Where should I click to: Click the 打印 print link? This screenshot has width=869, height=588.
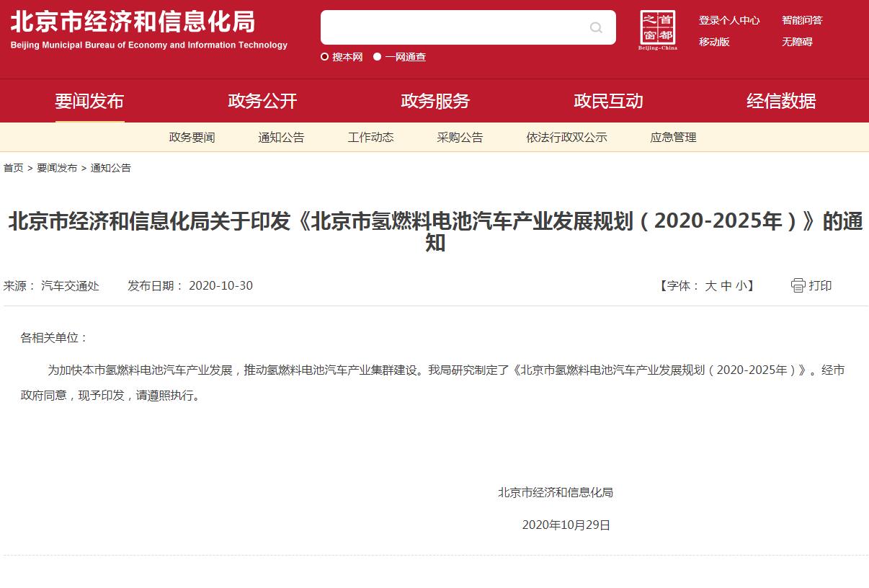tap(820, 285)
